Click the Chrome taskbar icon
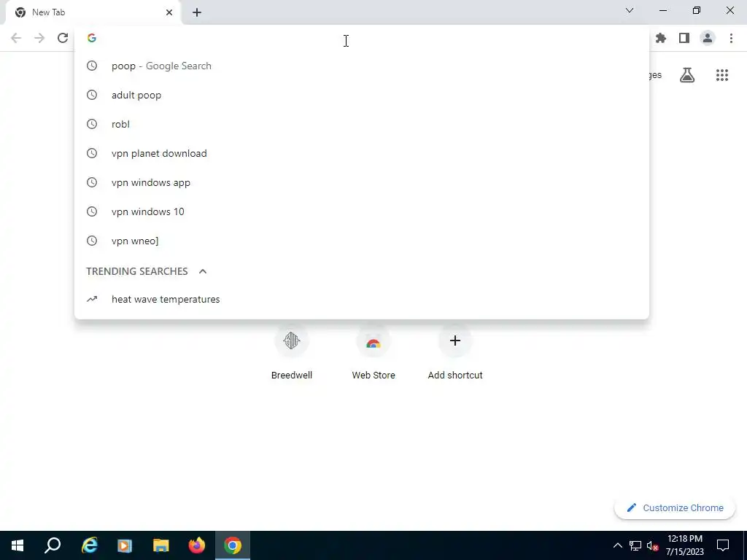 click(233, 545)
